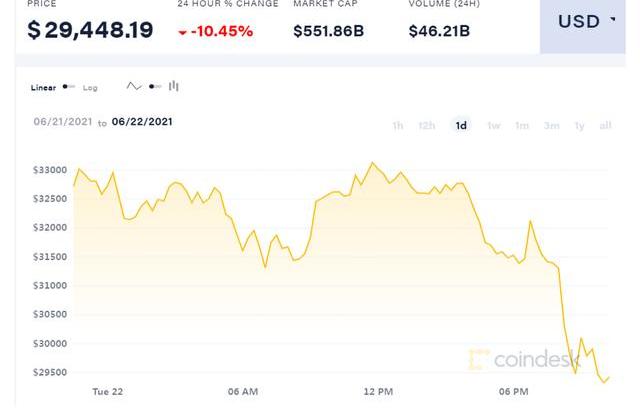The image size is (640, 419).
Task: Click the candlestick chart icon
Action: [x=174, y=87]
